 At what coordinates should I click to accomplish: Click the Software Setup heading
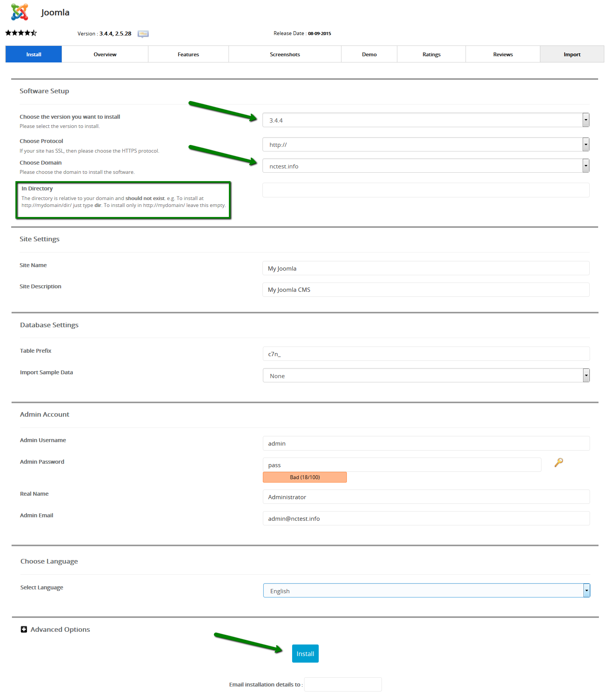click(x=44, y=91)
